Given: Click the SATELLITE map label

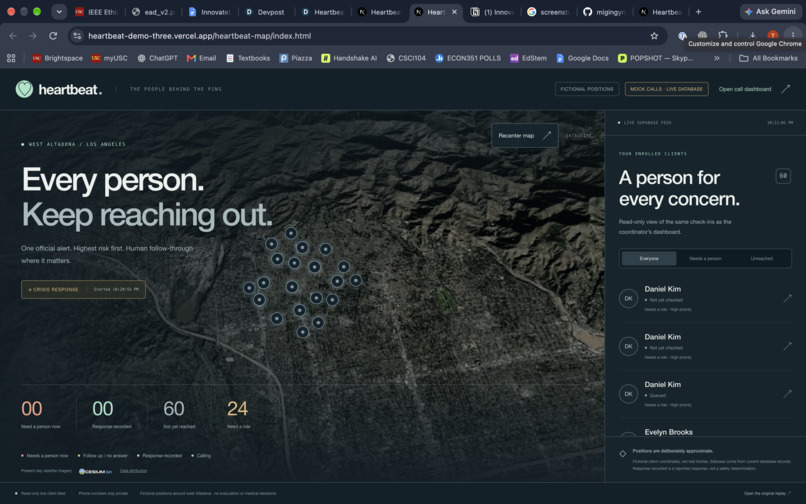Looking at the screenshot, I should tap(579, 135).
